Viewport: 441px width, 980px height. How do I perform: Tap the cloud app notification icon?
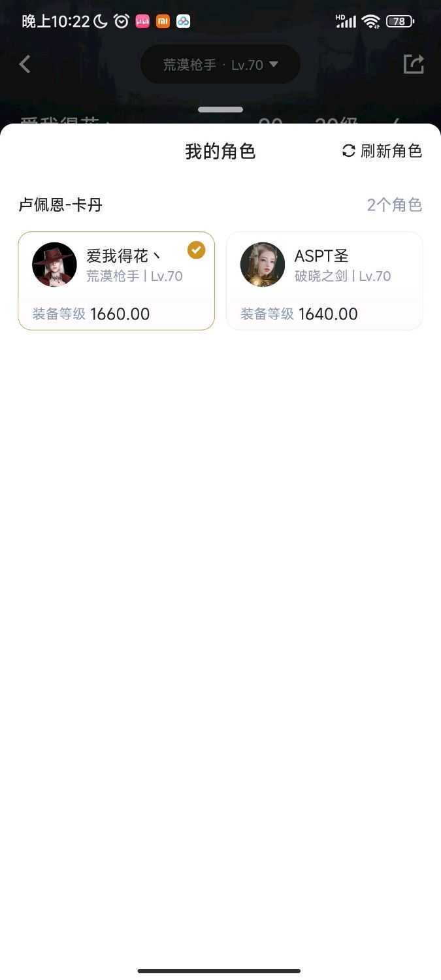[184, 21]
